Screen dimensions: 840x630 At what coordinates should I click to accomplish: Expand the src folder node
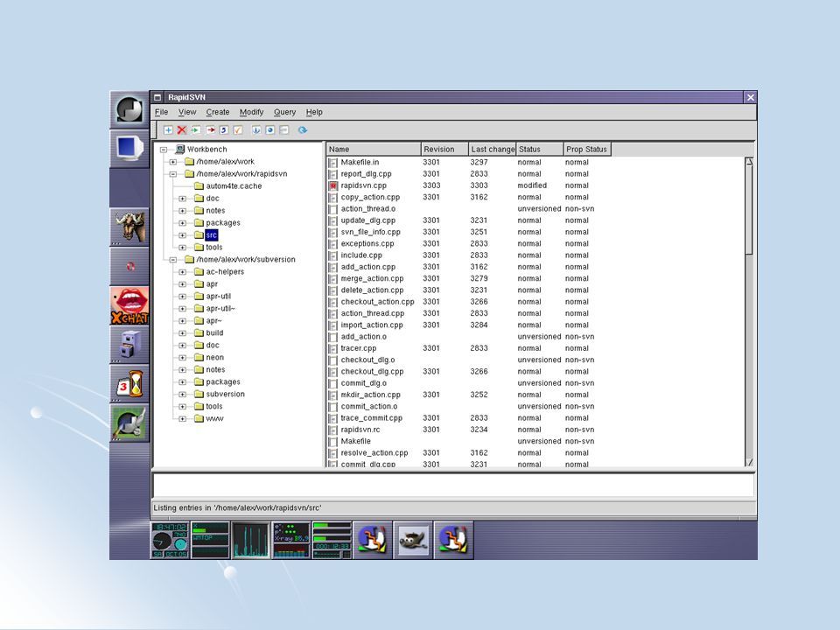pyautogui.click(x=183, y=235)
